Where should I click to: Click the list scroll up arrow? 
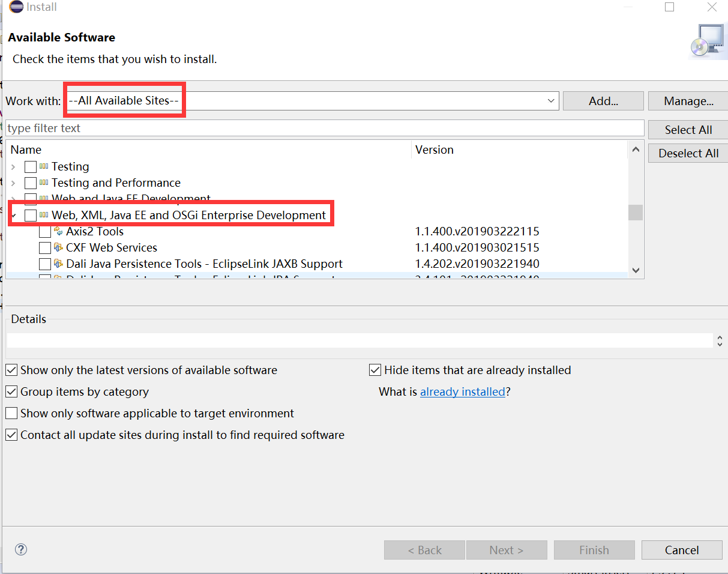(x=636, y=150)
